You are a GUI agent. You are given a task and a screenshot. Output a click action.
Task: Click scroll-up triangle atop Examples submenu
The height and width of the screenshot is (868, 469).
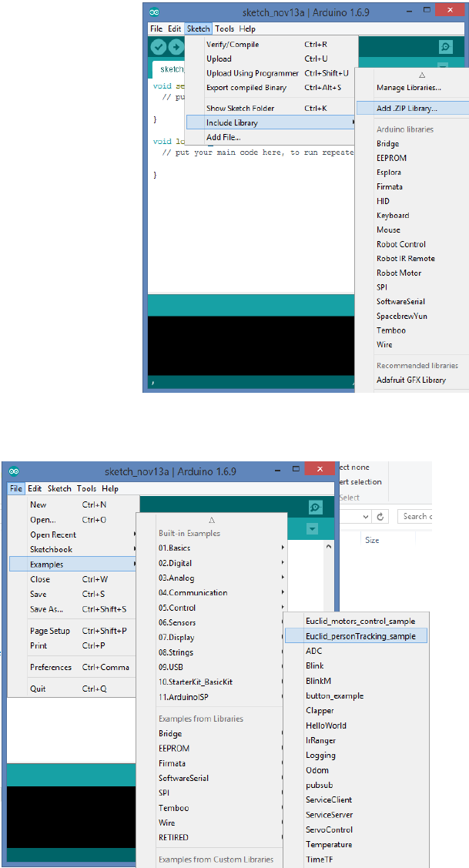(x=212, y=521)
